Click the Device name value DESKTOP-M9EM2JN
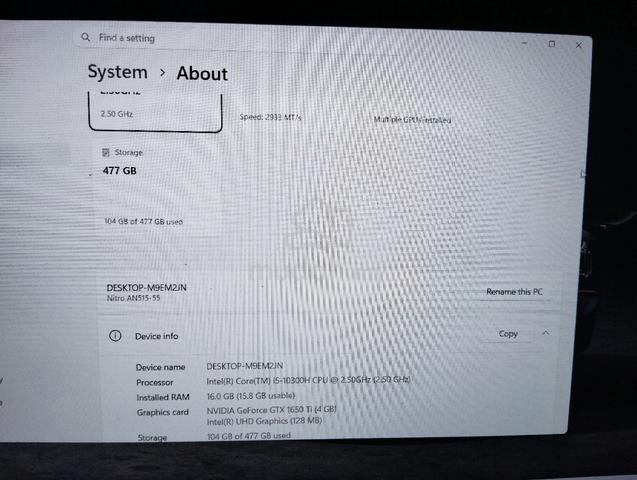 coord(245,366)
